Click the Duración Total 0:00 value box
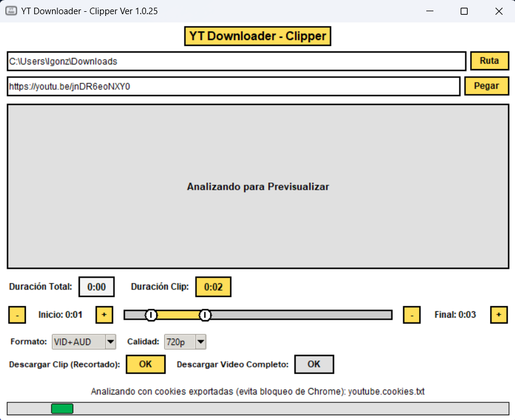 pyautogui.click(x=96, y=286)
